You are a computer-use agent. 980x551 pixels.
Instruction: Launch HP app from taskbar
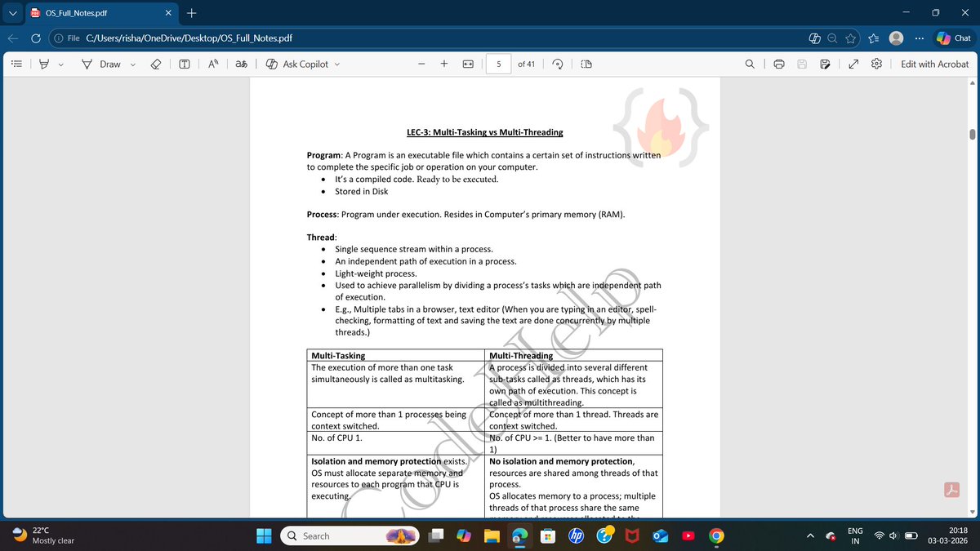(x=576, y=535)
